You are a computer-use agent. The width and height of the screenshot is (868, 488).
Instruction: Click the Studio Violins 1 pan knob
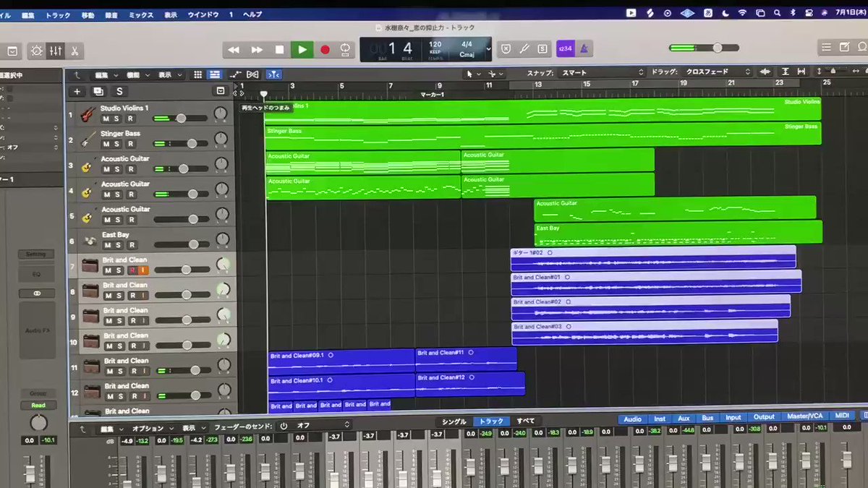point(221,114)
